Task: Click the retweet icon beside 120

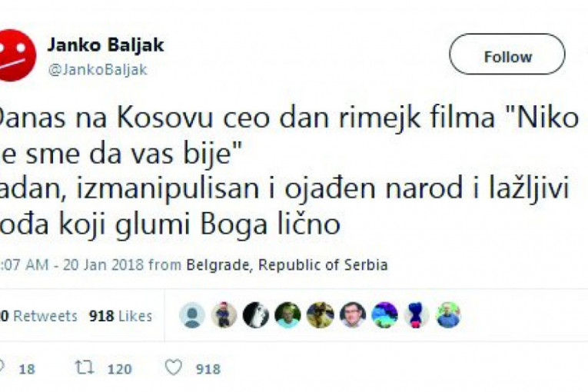Action: (x=85, y=367)
